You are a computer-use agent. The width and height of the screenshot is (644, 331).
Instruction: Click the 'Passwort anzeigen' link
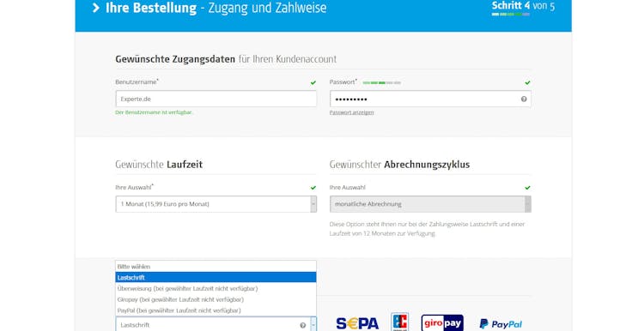click(x=351, y=112)
